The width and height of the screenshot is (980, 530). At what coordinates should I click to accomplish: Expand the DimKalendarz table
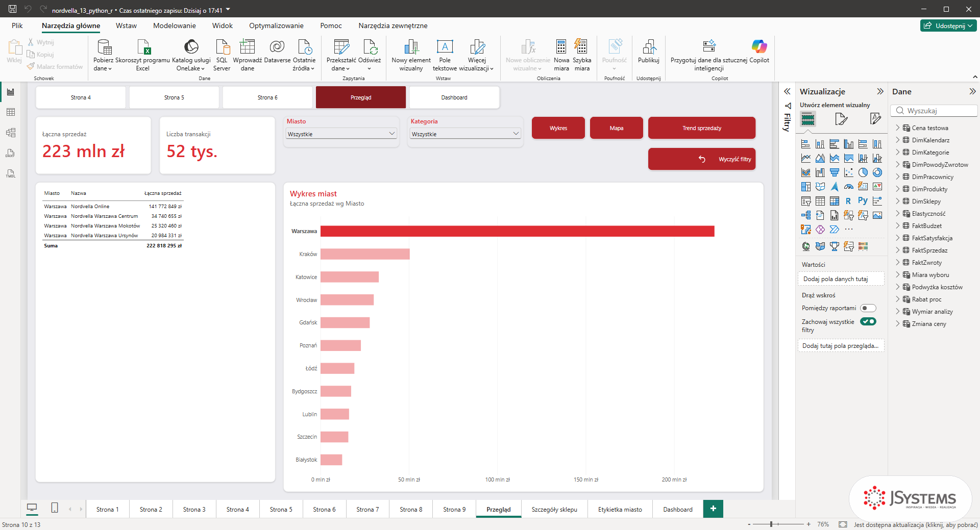coord(898,140)
